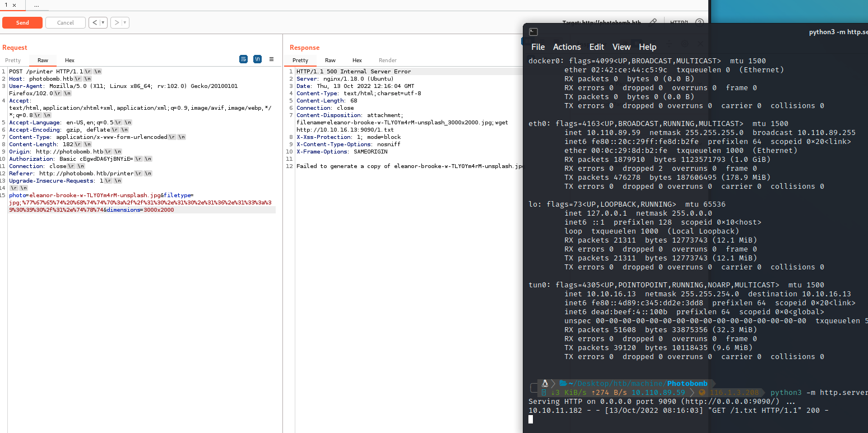This screenshot has height=433, width=868.
Task: Click docker0 interface line in terminal
Action: (647, 61)
